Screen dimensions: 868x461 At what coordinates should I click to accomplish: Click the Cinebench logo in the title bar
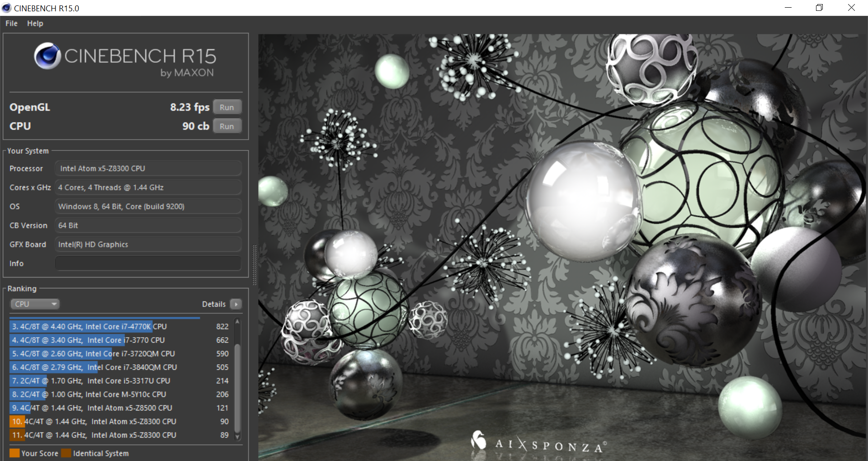click(6, 8)
